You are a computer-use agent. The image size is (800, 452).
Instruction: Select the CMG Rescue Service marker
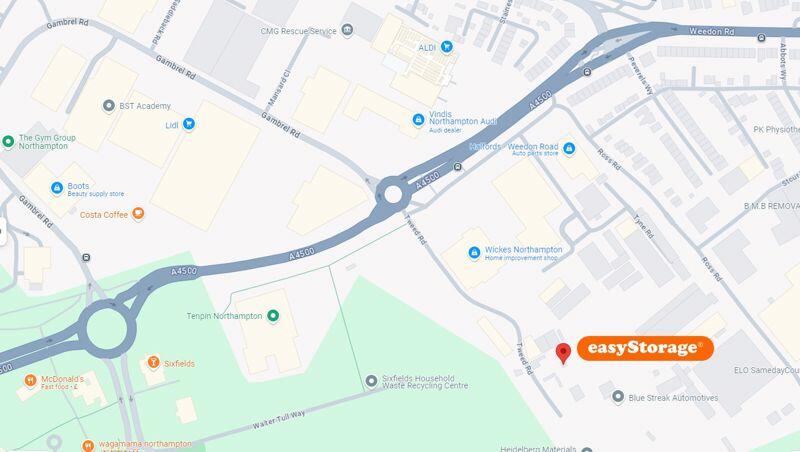coord(347,30)
